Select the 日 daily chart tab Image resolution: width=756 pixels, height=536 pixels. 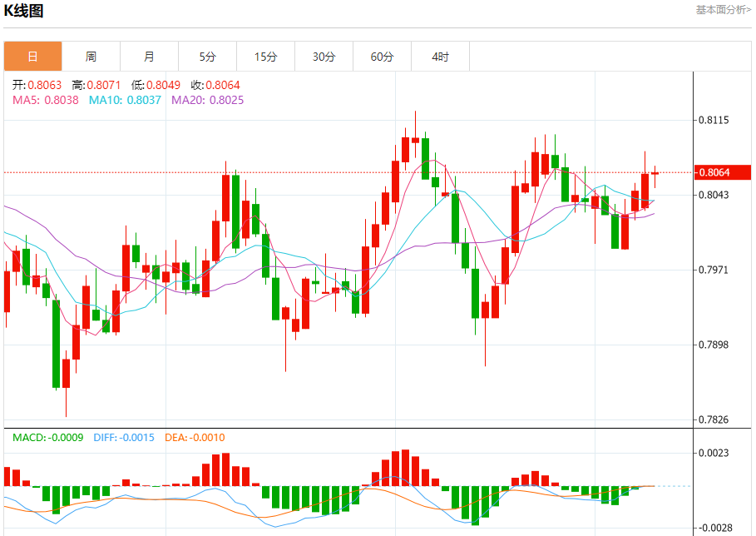pyautogui.click(x=32, y=57)
